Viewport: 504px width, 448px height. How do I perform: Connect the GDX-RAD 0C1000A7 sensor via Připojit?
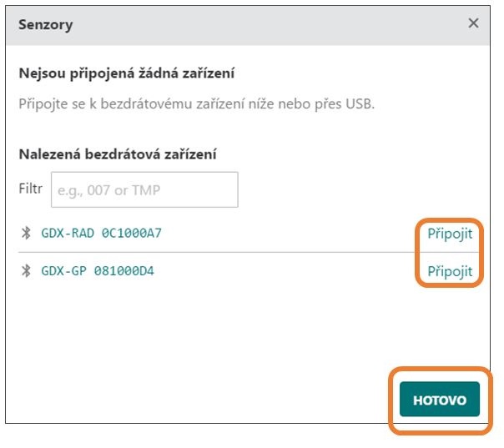[x=450, y=234]
